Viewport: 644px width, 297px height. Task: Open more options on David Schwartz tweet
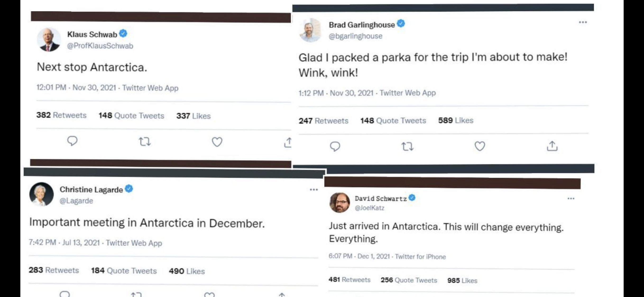click(571, 199)
